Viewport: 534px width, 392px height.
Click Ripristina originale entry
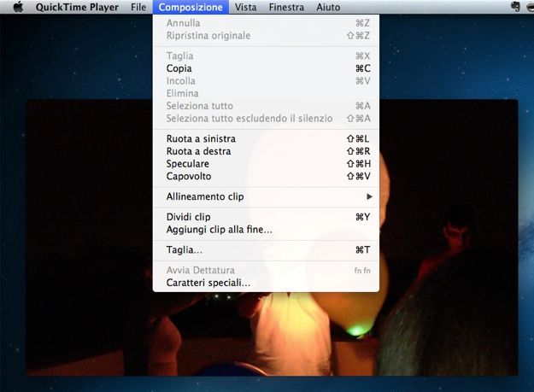[x=266, y=36]
